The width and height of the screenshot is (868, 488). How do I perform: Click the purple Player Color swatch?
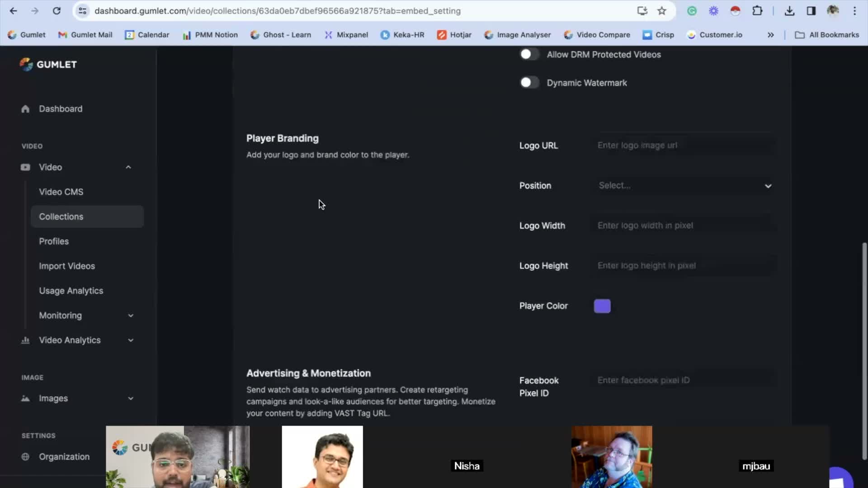pyautogui.click(x=602, y=306)
